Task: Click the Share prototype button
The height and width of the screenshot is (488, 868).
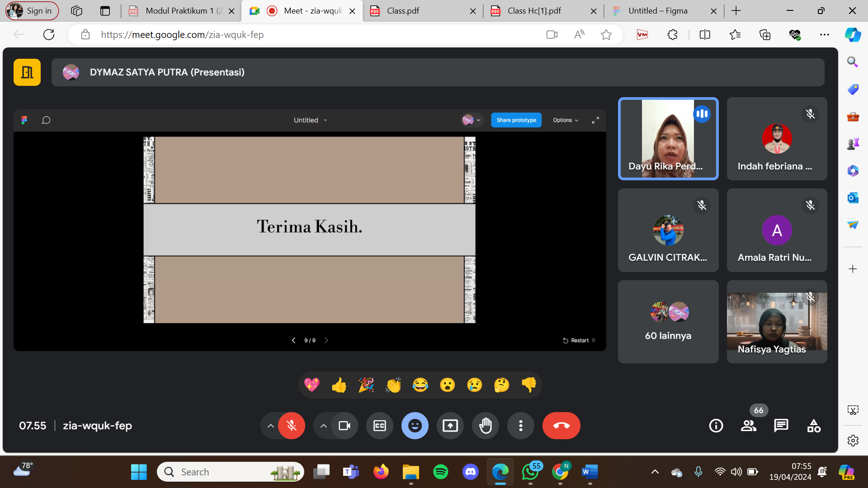Action: (x=516, y=120)
